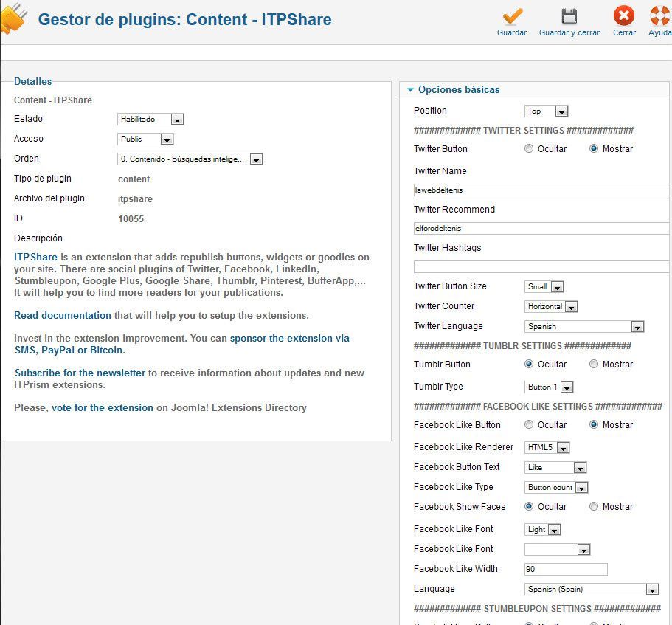The image size is (672, 625).
Task: Open the Twitter Button Size dropdown
Action: pyautogui.click(x=544, y=286)
